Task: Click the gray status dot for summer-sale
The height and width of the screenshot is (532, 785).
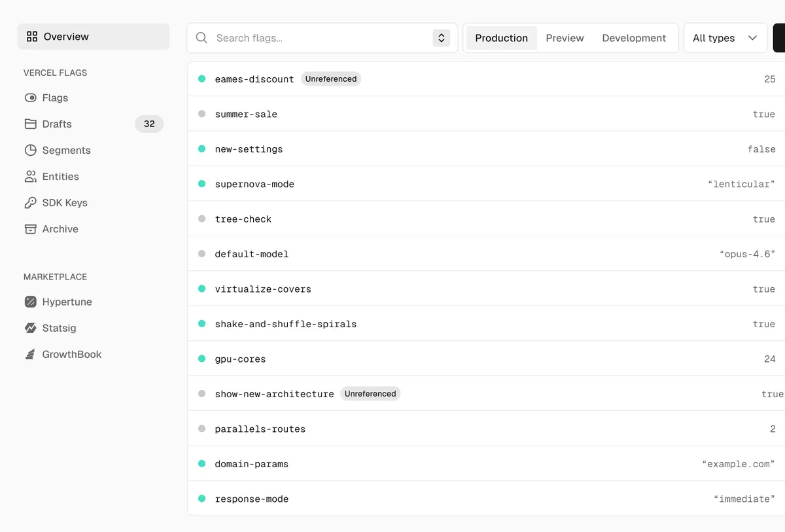Action: 201,114
